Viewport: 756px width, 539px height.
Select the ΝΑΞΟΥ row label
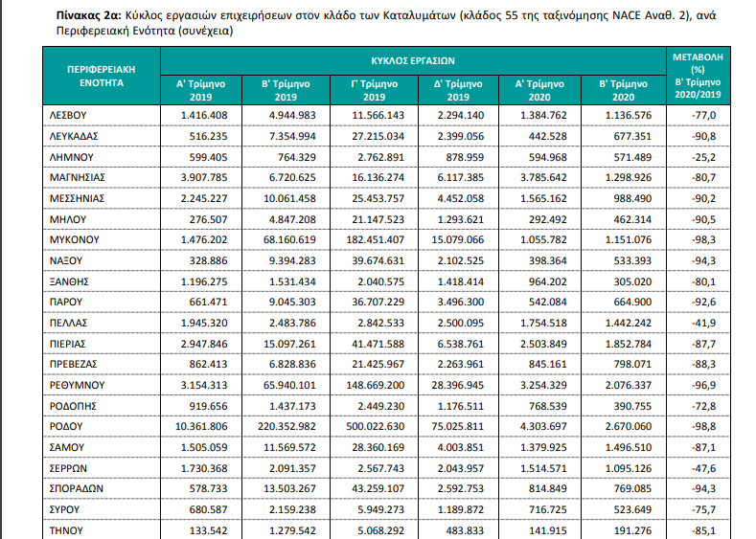[66, 261]
